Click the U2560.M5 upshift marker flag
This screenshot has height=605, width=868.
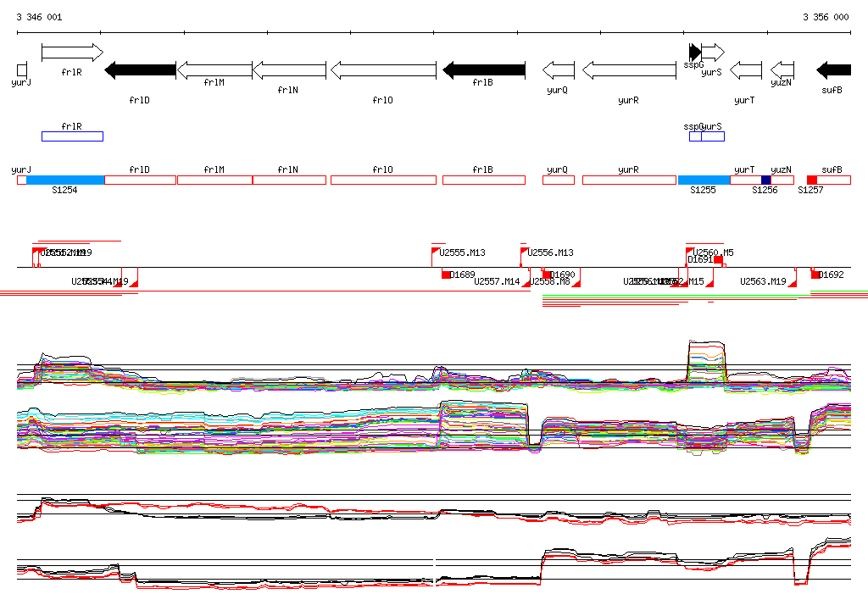click(x=690, y=252)
